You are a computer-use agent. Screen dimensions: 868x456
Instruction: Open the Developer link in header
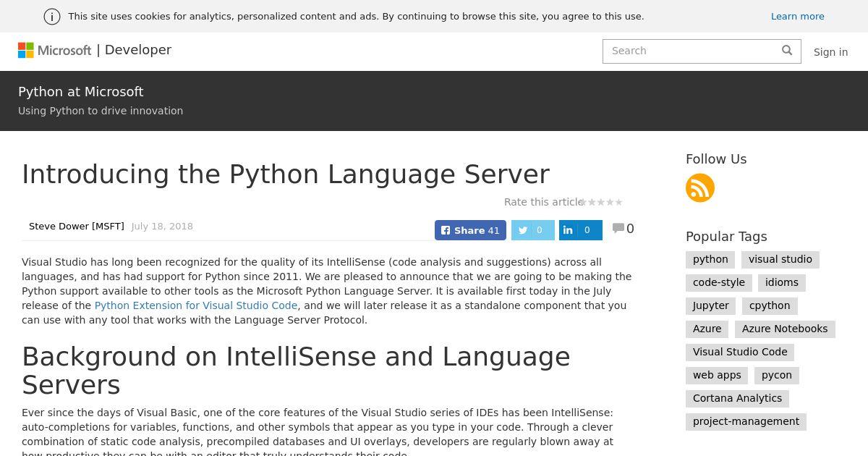[x=138, y=50]
